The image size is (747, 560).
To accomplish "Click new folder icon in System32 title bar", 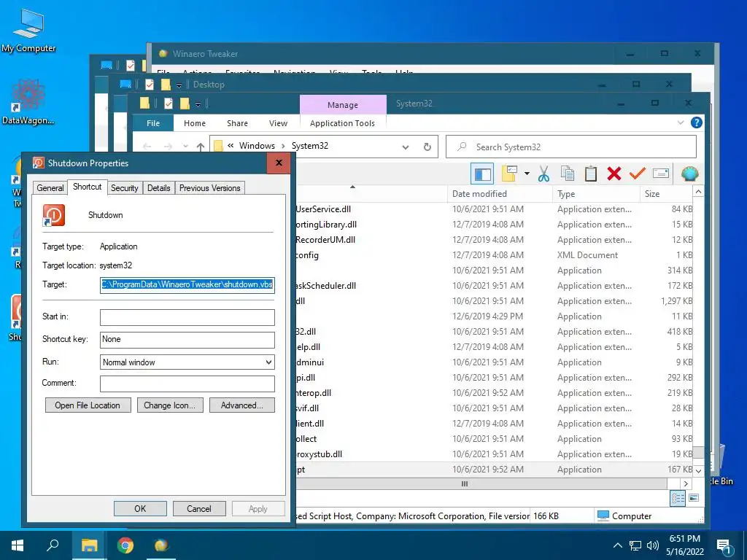I will coord(185,104).
